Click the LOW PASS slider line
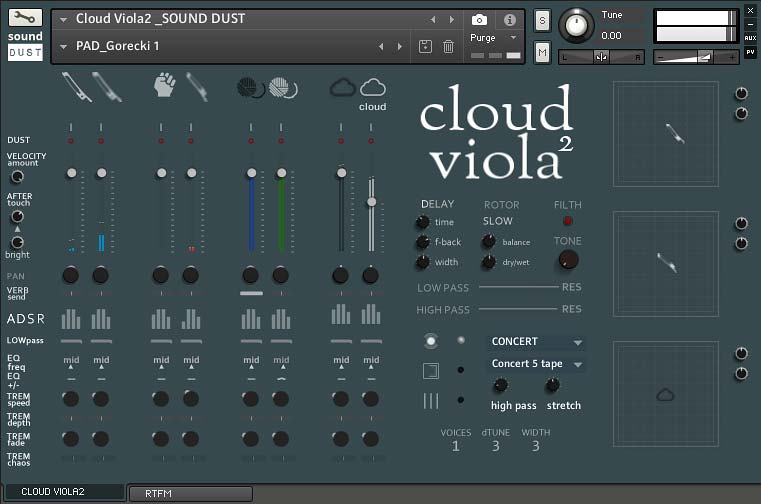 [517, 288]
